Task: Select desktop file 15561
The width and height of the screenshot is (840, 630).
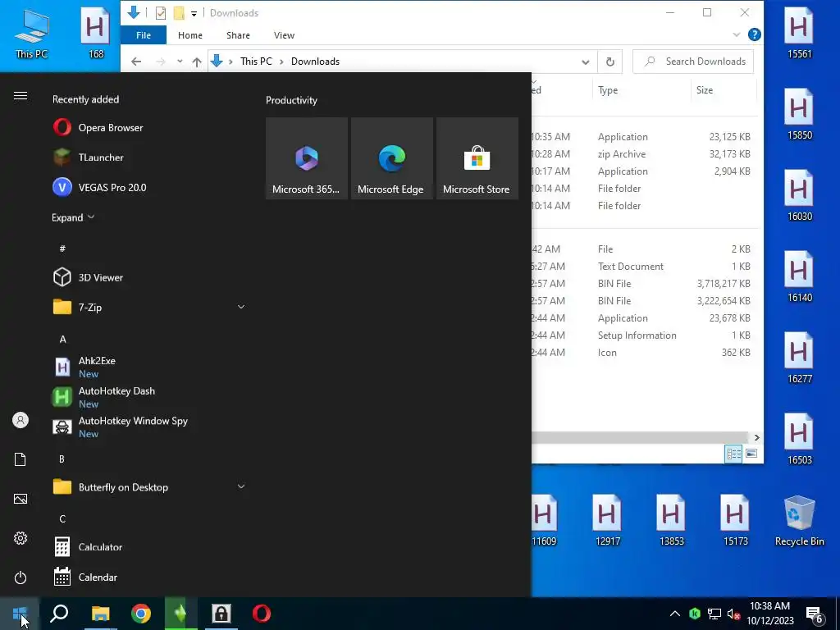Action: click(799, 33)
